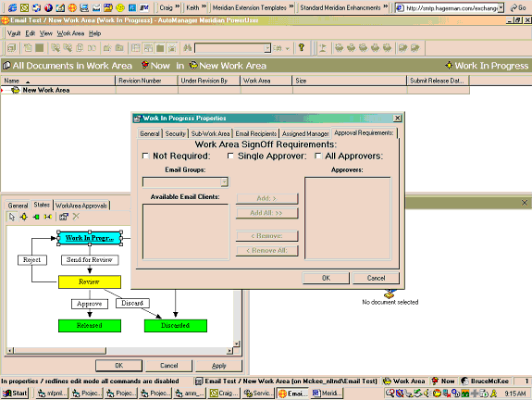This screenshot has width=532, height=400.
Task: Click the green add-state arrow tool
Action: [x=36, y=217]
